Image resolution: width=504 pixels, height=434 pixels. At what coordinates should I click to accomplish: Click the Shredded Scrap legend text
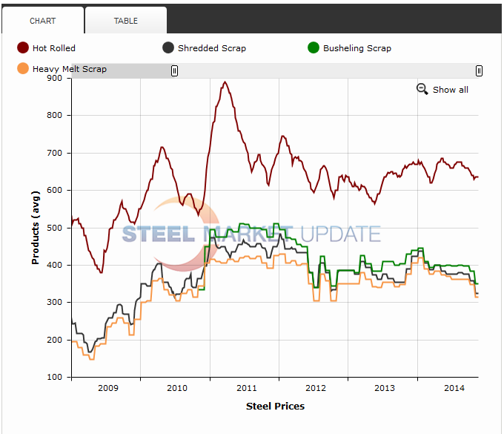click(212, 48)
